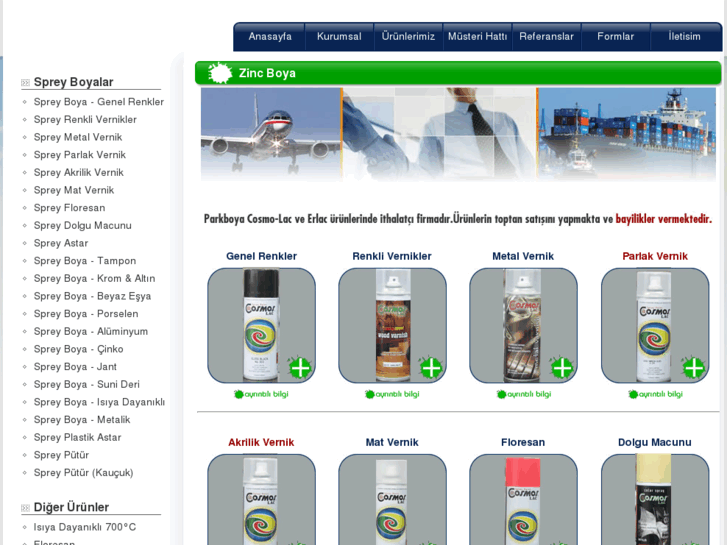
Task: Select the Metal Vernik spray can image
Action: coord(523,325)
